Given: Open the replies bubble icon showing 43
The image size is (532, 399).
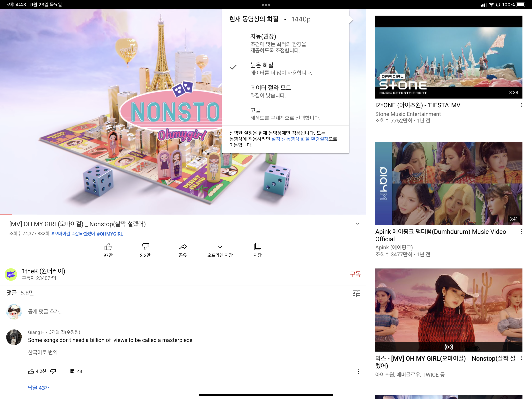Looking at the screenshot, I should click(x=72, y=371).
